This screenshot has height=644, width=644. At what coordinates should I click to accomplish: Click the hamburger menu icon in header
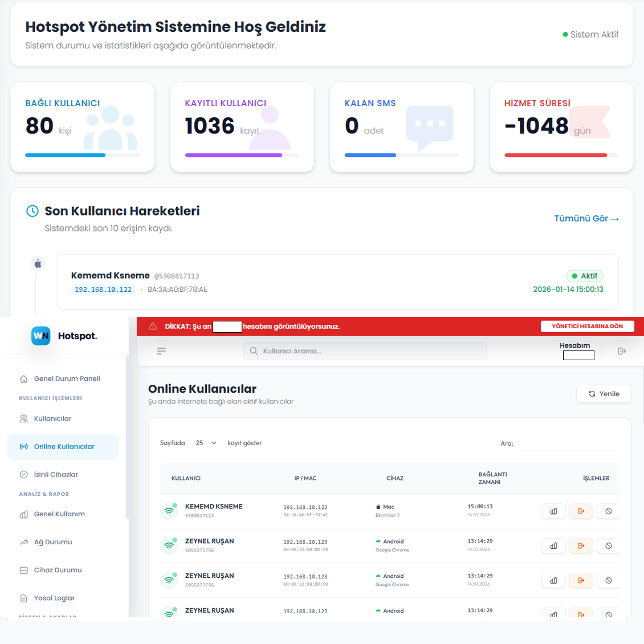coord(161,351)
